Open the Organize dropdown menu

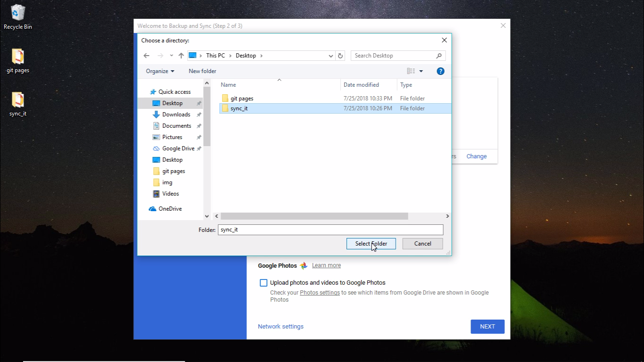[160, 71]
